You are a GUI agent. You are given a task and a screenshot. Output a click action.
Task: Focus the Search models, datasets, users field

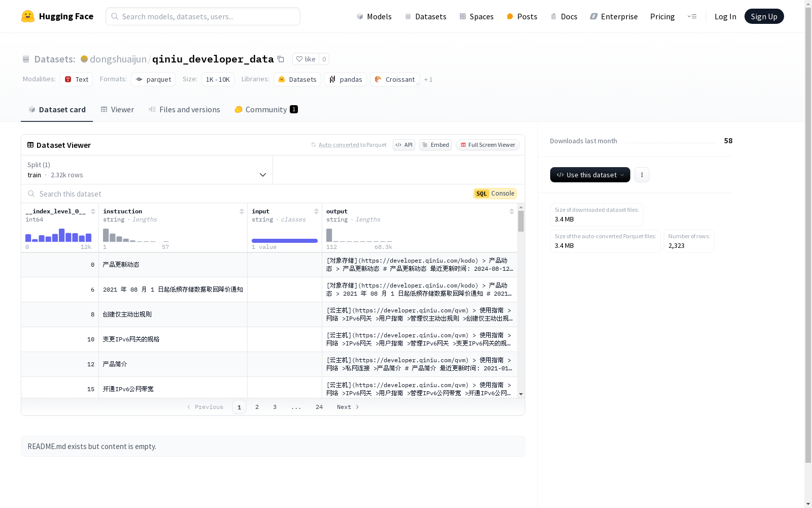click(203, 16)
